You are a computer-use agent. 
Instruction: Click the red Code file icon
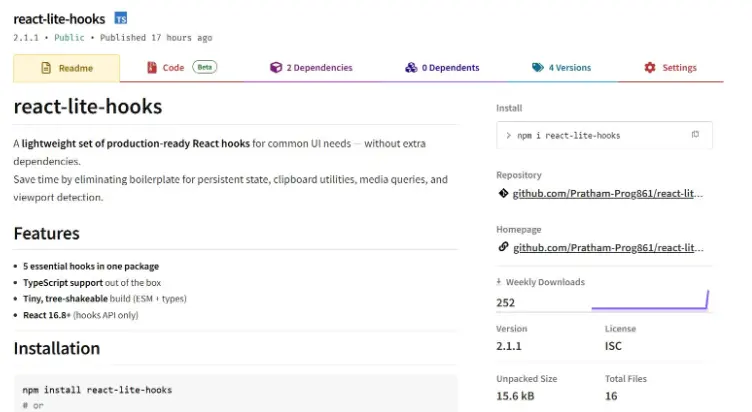coord(152,68)
